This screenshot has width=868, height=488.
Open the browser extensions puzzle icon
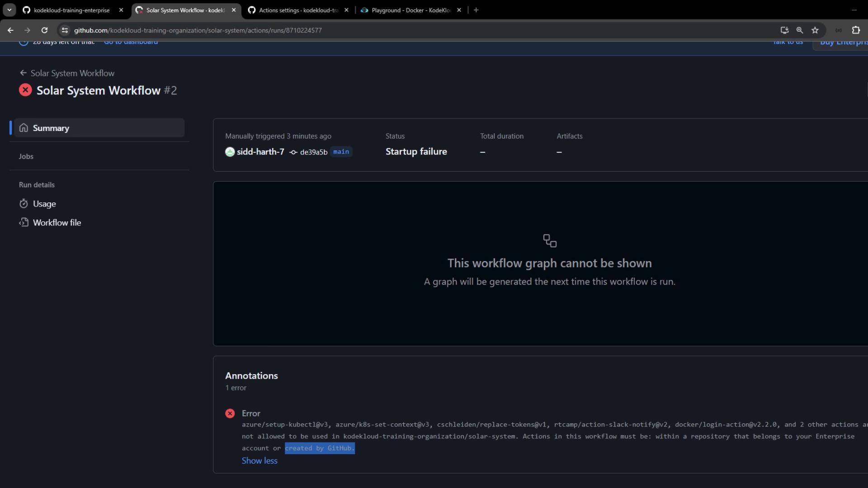(855, 30)
